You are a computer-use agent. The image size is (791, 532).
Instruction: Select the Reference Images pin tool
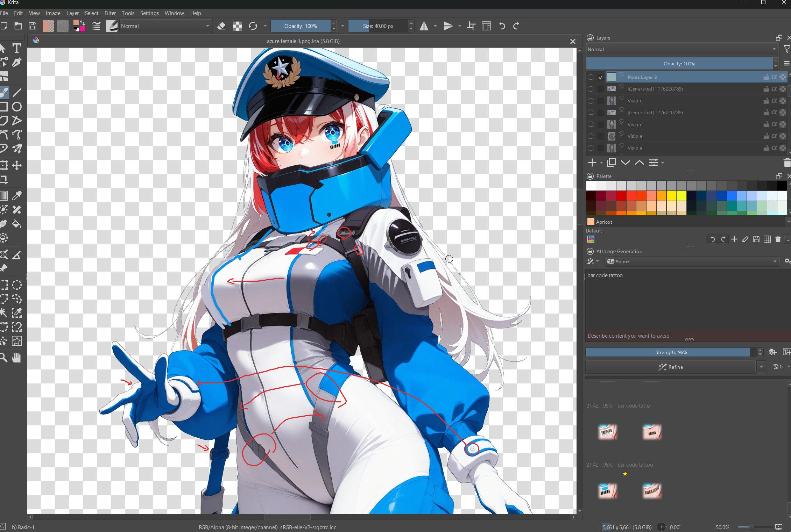(x=3, y=268)
